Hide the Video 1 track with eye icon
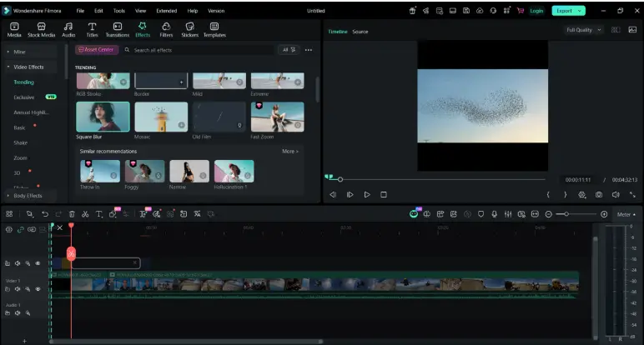Screen dimensions: 644x345 coord(38,288)
